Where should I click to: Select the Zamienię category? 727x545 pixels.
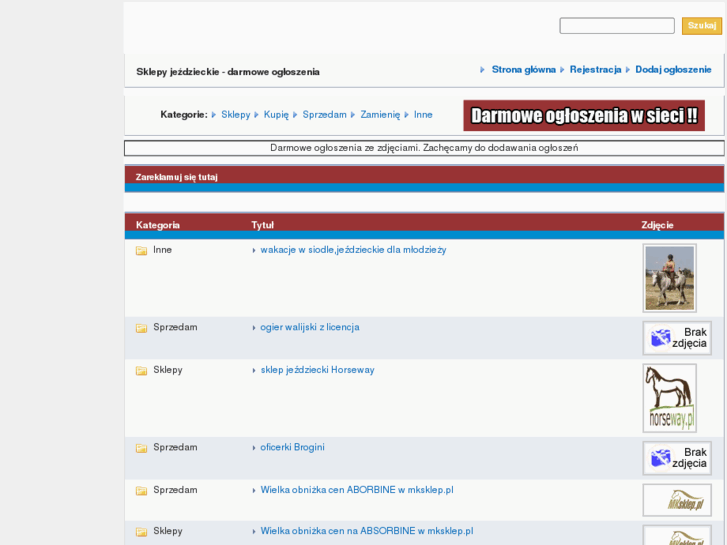[x=380, y=115]
